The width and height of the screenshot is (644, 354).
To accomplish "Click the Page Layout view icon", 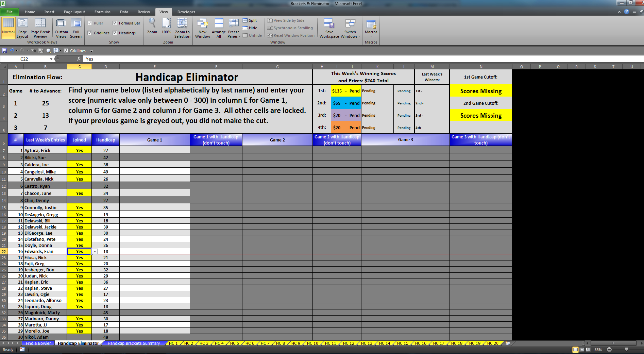I will tap(22, 28).
